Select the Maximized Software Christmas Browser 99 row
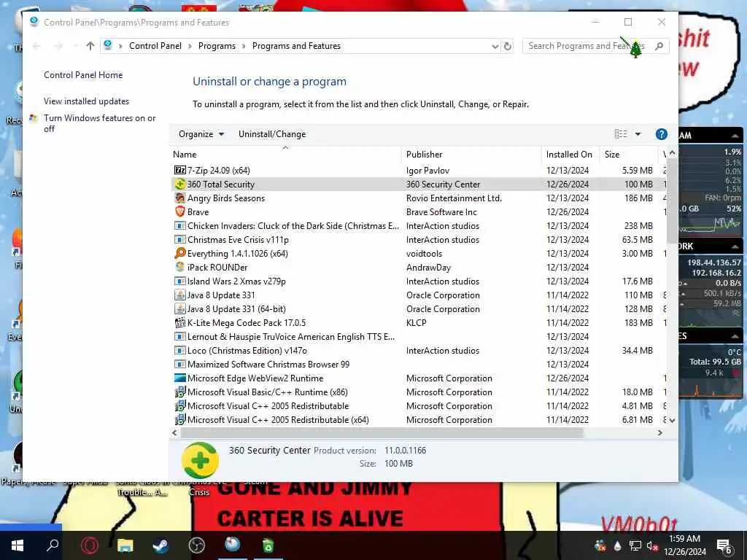This screenshot has height=560, width=747. point(418,365)
